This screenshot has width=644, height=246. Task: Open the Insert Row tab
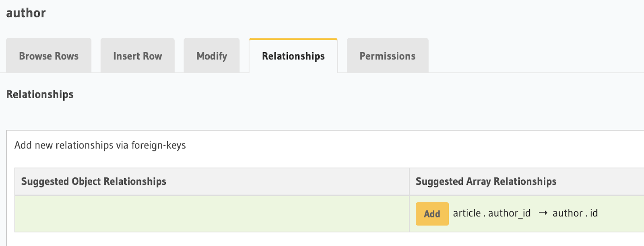point(137,56)
